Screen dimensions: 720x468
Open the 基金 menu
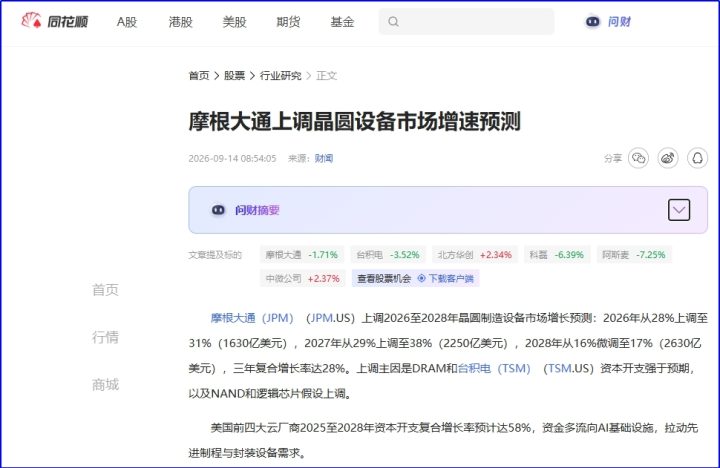[x=342, y=22]
